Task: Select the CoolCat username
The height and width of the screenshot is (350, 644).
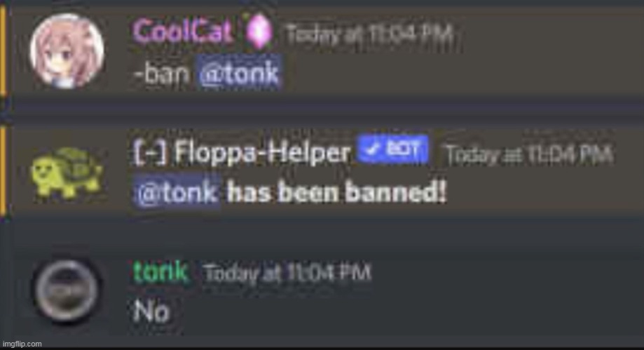Action: (x=183, y=32)
